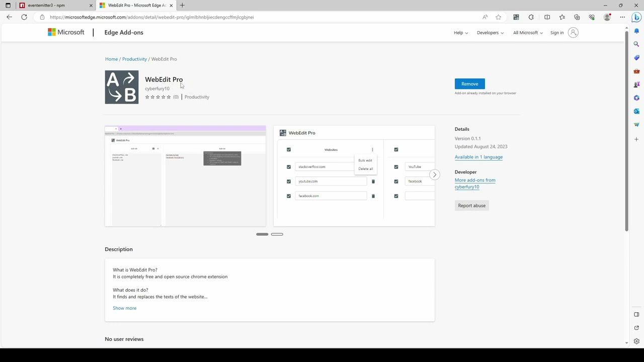
Task: Click the sidebar layout toggle icon
Action: tap(636, 315)
